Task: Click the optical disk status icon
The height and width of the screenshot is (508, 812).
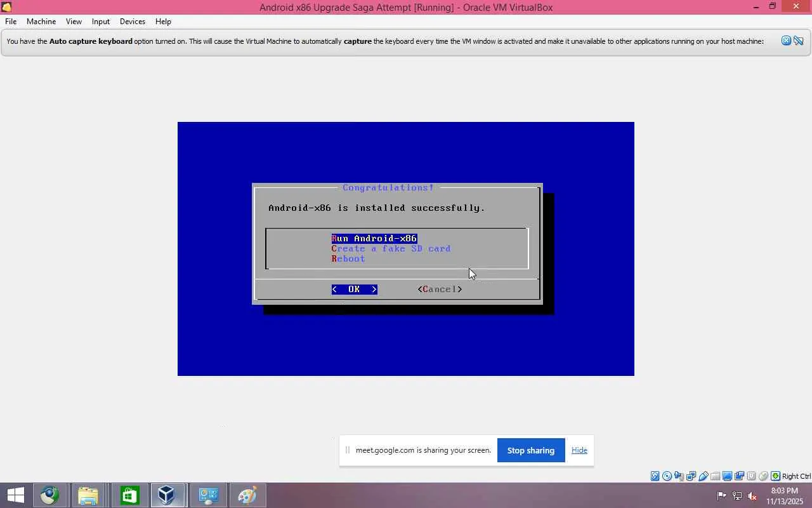Action: click(667, 476)
